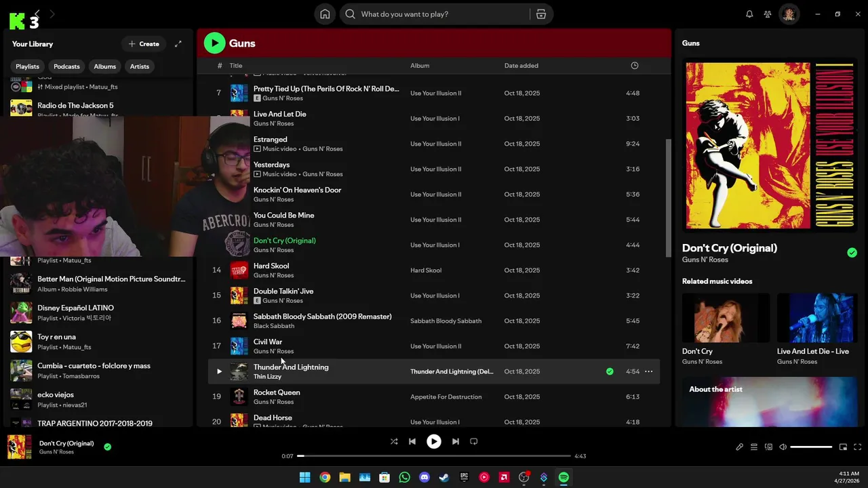Open Steam from taskbar
Viewport: 868px width, 488px height.
coord(444,477)
